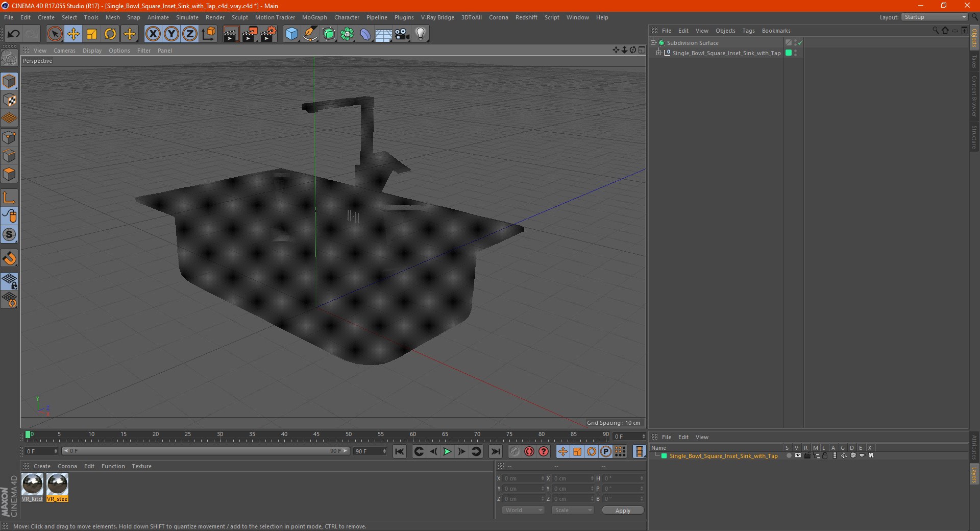Click the timeline range slider bar

click(x=206, y=451)
